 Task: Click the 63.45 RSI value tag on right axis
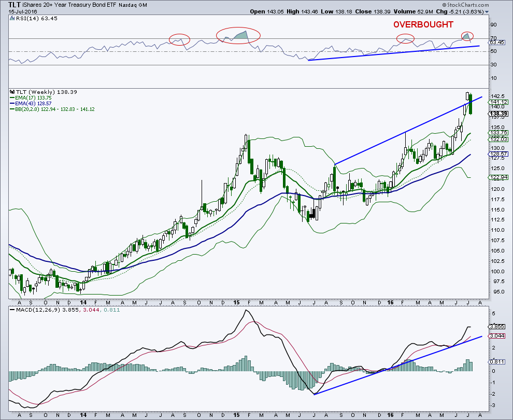(497, 42)
